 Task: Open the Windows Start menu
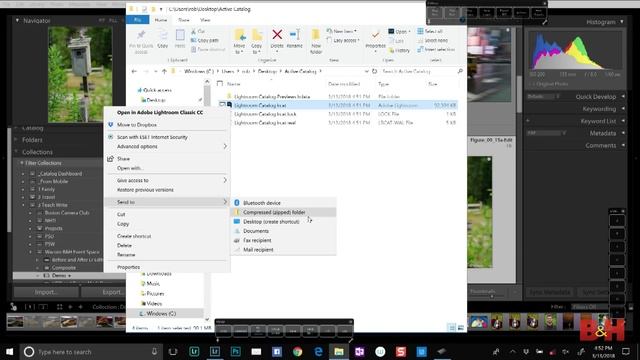coord(9,351)
